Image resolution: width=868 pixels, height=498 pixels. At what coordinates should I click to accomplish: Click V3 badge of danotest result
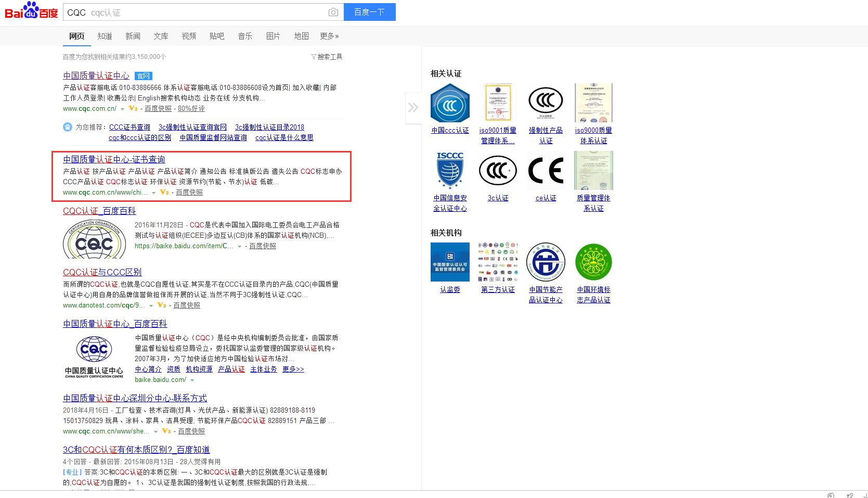coord(162,305)
